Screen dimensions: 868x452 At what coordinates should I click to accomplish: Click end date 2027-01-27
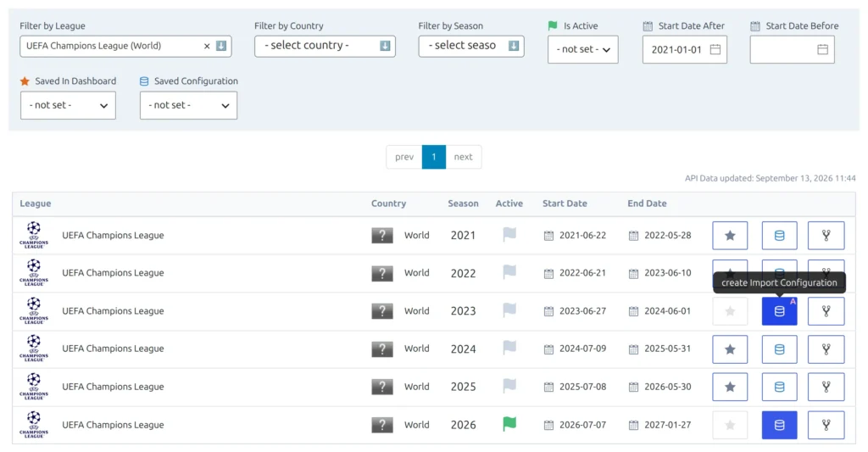coord(668,425)
